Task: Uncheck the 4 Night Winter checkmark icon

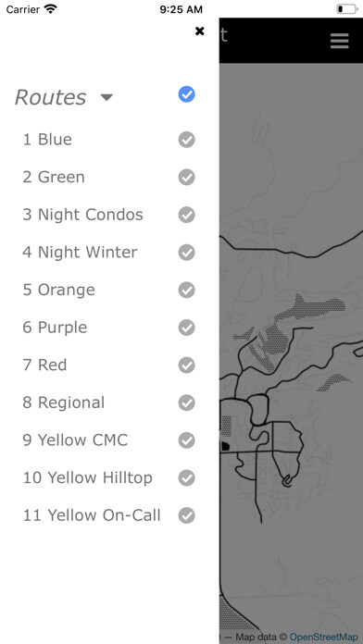Action: 187,253
